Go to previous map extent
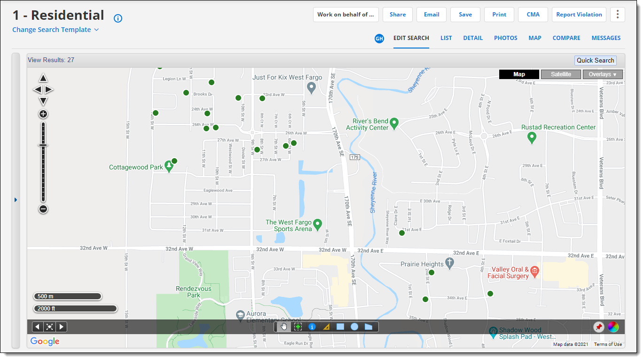 [38, 327]
